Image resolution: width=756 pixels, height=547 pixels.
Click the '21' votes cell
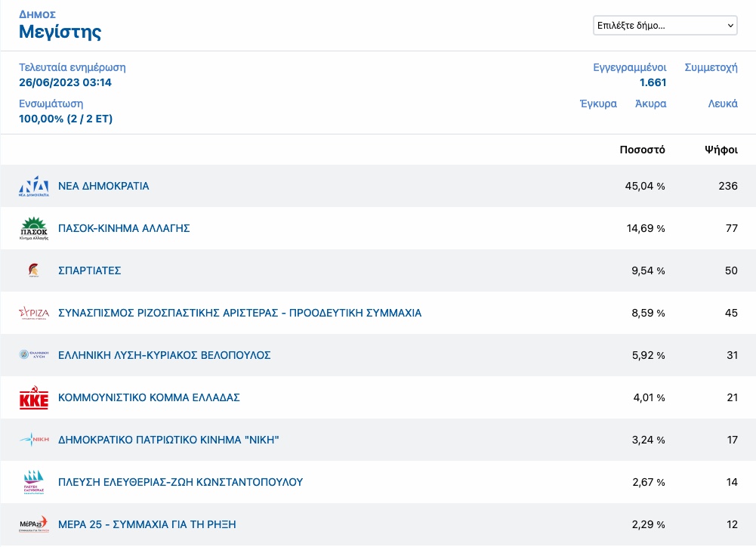pyautogui.click(x=733, y=397)
